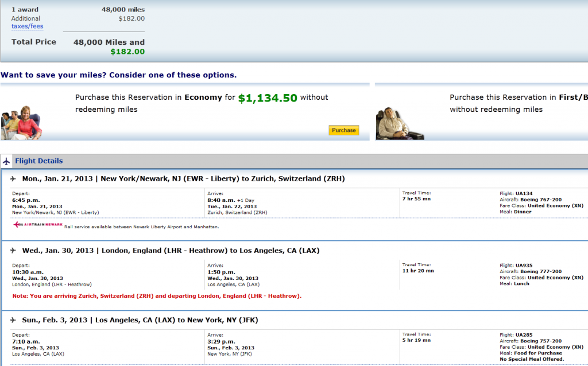Viewport: 588px width, 366px height.
Task: Click the '11 hr 20 mn' travel time
Action: coord(418,271)
